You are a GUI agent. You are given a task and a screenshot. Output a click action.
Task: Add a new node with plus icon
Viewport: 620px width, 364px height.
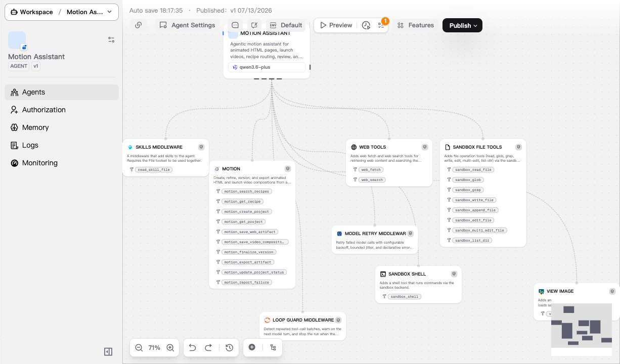pyautogui.click(x=252, y=347)
